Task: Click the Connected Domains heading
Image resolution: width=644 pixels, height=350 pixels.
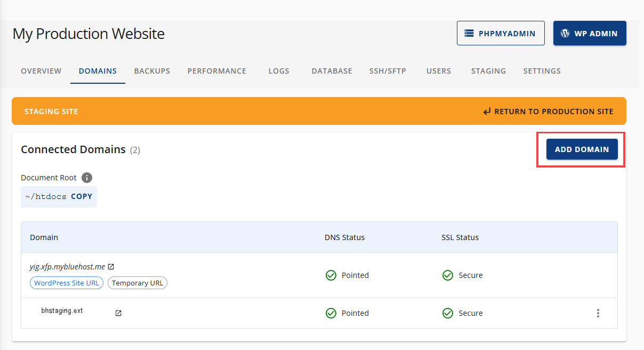Action: pos(73,149)
